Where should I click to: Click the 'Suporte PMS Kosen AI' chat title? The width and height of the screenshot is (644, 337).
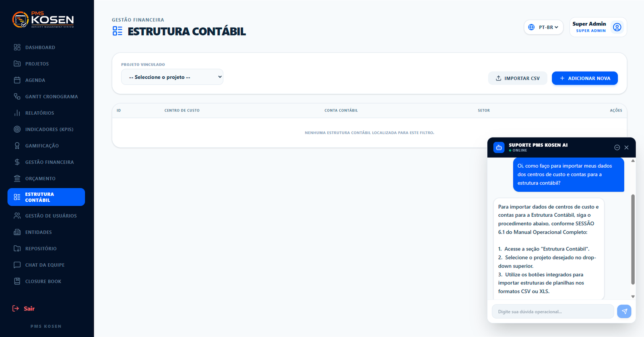[x=538, y=145]
